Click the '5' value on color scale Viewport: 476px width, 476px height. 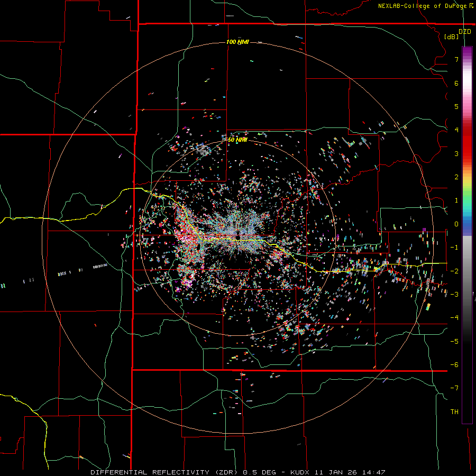tap(456, 106)
